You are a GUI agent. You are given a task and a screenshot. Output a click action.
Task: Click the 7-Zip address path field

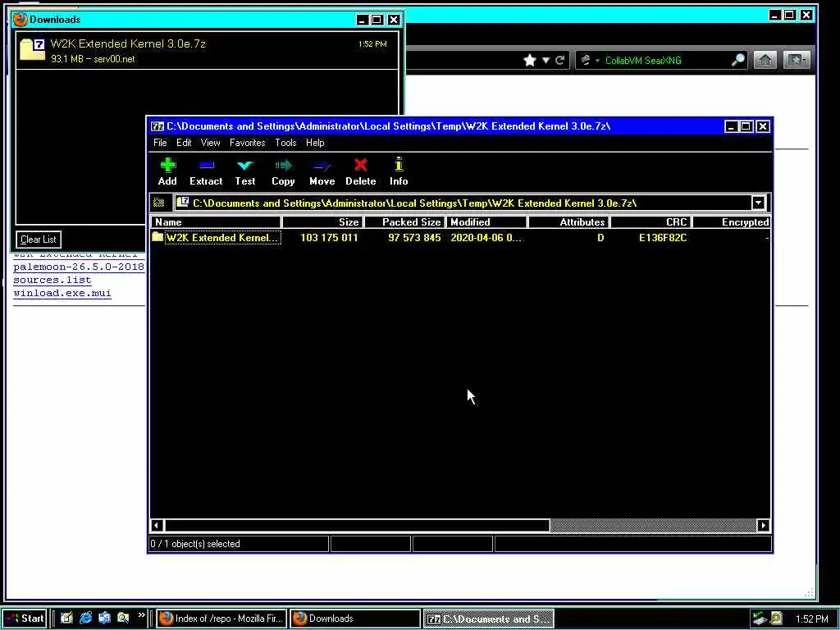tap(463, 203)
